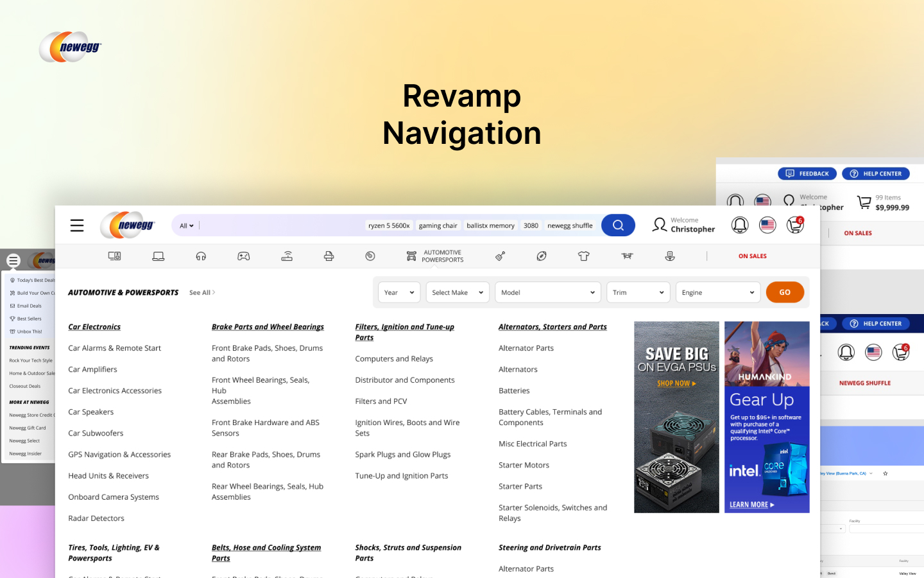Click the Christopher account user icon
The width and height of the screenshot is (924, 578).
(x=659, y=225)
